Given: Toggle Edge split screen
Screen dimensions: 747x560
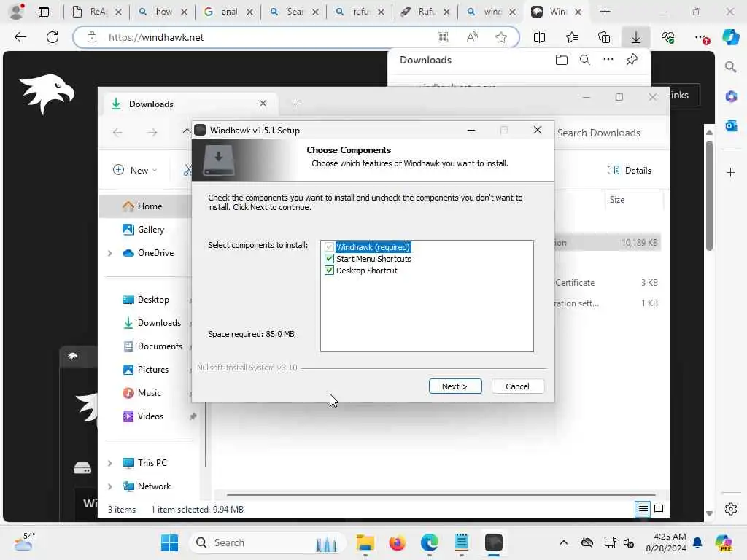Looking at the screenshot, I should point(539,37).
